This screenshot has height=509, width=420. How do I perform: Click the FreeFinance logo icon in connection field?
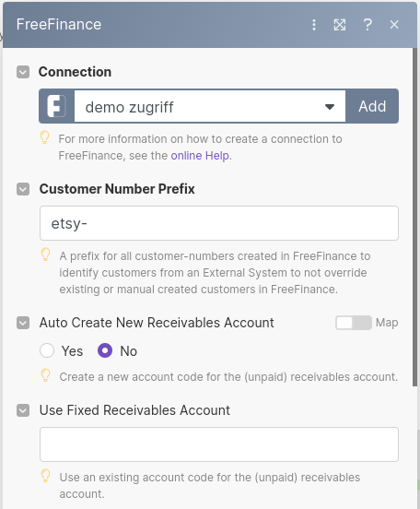57,106
